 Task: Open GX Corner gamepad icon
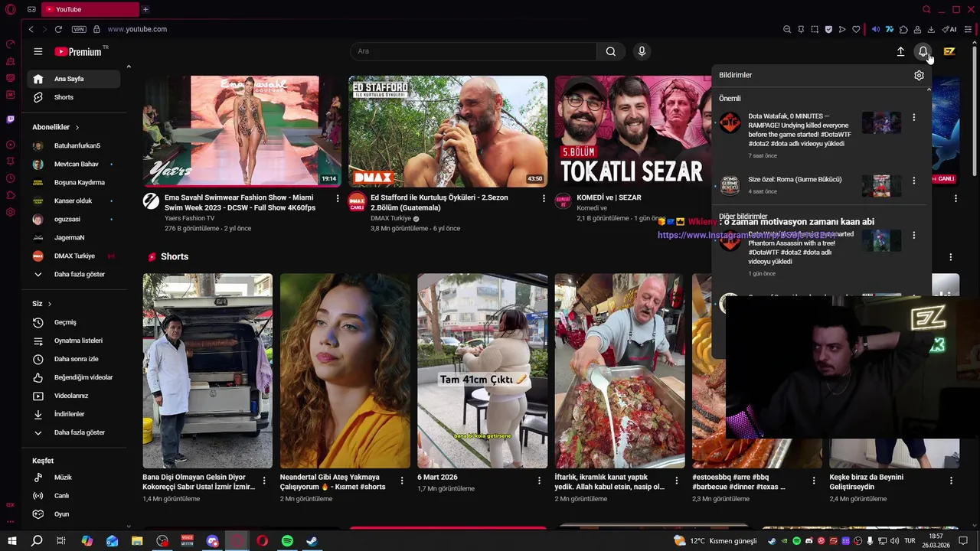coord(31,9)
